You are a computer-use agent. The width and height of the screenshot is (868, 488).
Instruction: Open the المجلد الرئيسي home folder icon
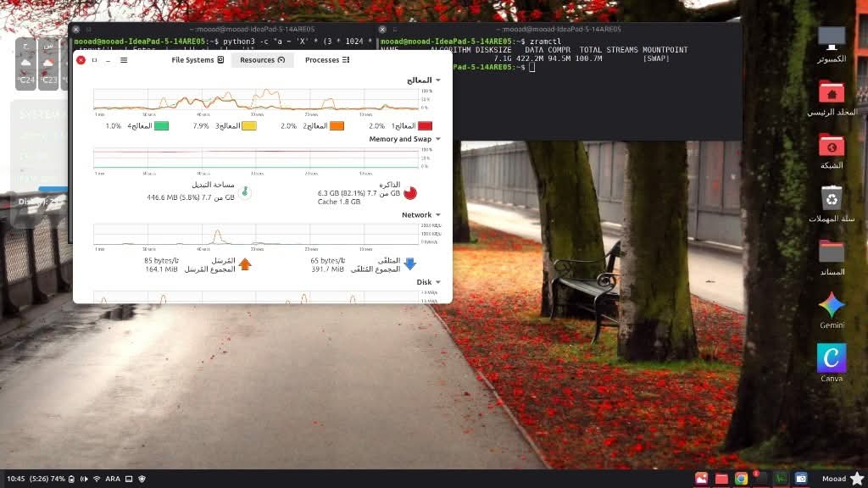click(832, 99)
